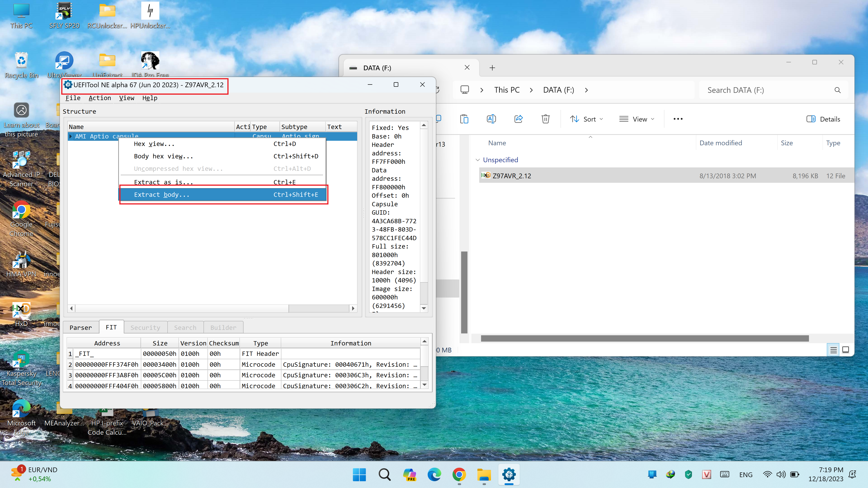The height and width of the screenshot is (488, 868).
Task: Click the Rename icon in Explorer toolbar
Action: pyautogui.click(x=491, y=119)
